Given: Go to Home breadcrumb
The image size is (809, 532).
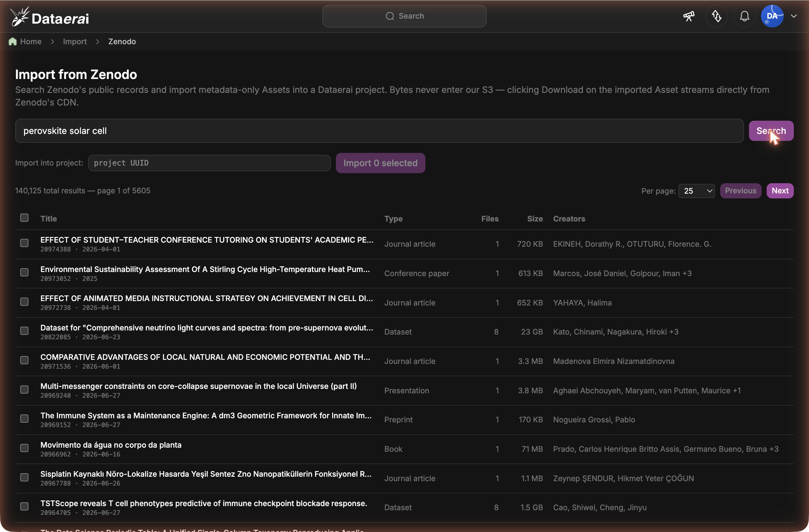Looking at the screenshot, I should (x=31, y=41).
